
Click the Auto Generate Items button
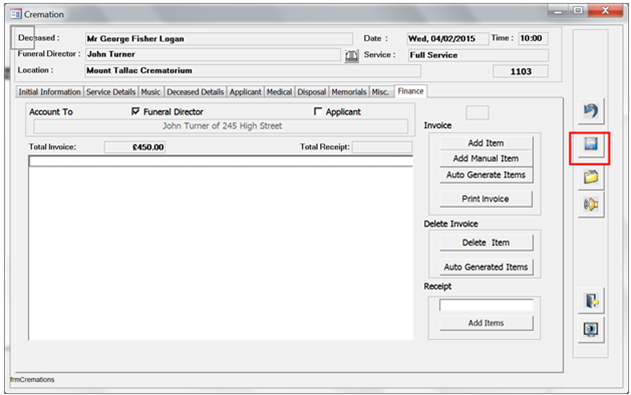[x=486, y=175]
